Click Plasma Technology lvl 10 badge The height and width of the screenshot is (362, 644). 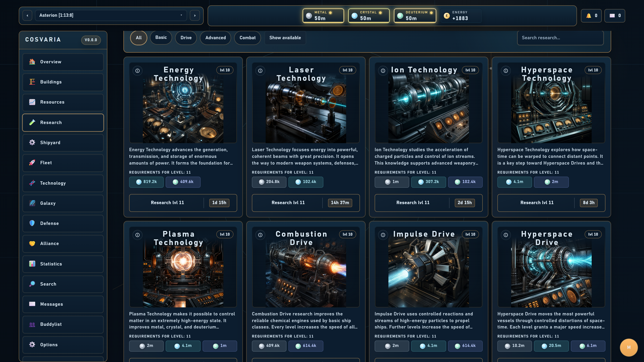(225, 234)
